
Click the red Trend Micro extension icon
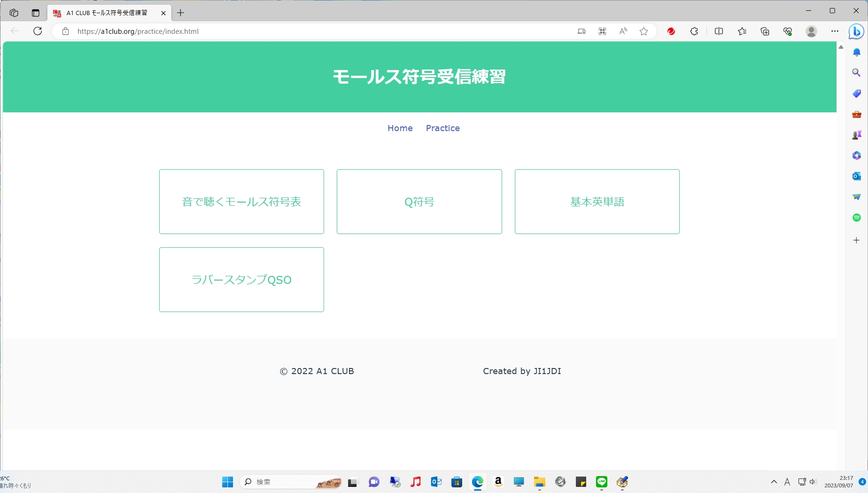(x=671, y=31)
